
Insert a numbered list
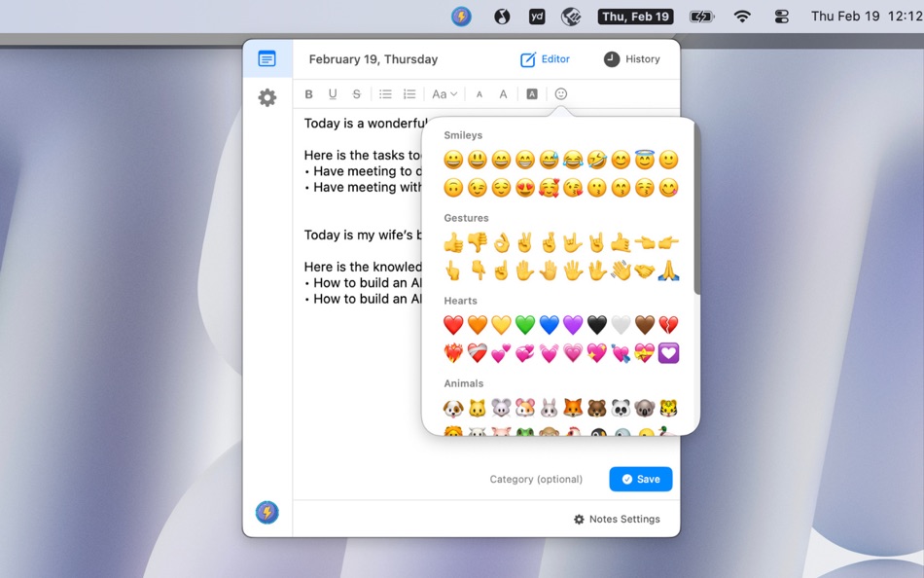click(x=409, y=93)
